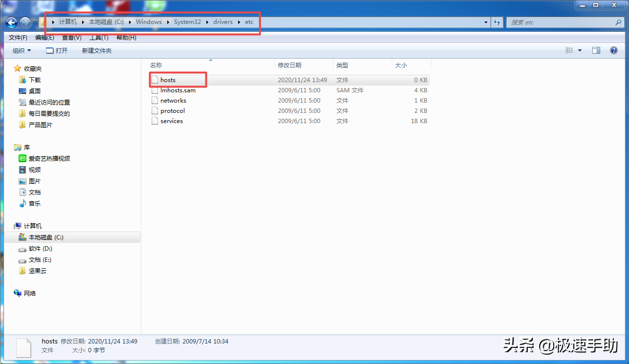Click System32 in the address breadcrumb
629x364 pixels.
coord(187,22)
